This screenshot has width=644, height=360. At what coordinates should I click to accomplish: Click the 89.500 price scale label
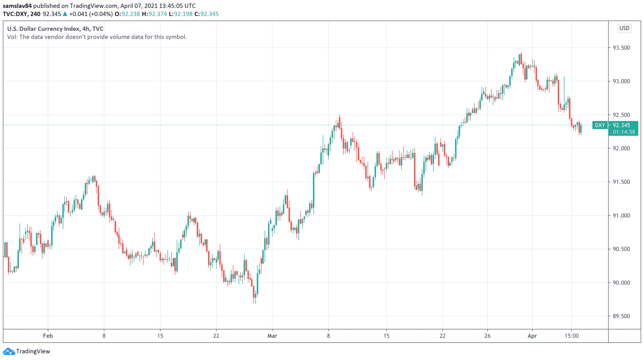coord(621,316)
